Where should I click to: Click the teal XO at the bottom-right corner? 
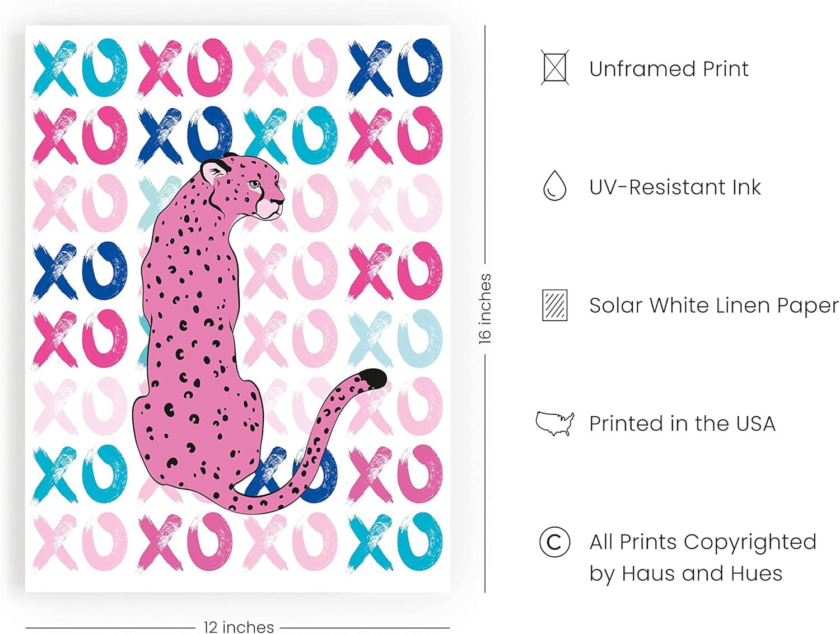click(x=395, y=540)
